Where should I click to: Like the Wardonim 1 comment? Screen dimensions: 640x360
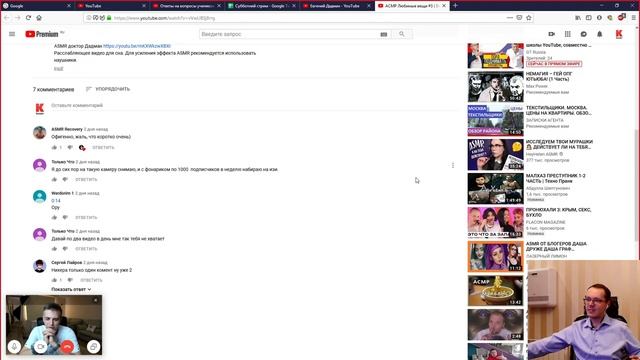click(x=54, y=217)
